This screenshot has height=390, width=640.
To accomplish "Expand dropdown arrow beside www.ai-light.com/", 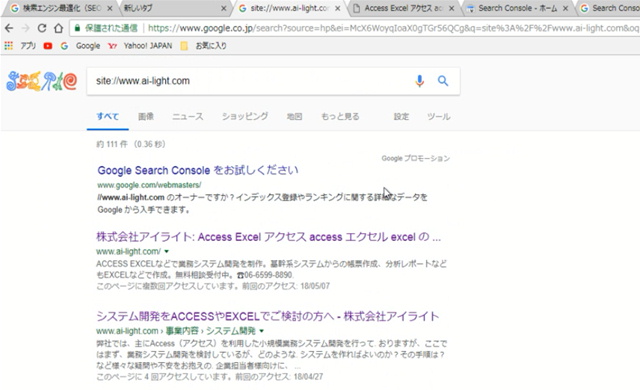I will click(x=167, y=252).
